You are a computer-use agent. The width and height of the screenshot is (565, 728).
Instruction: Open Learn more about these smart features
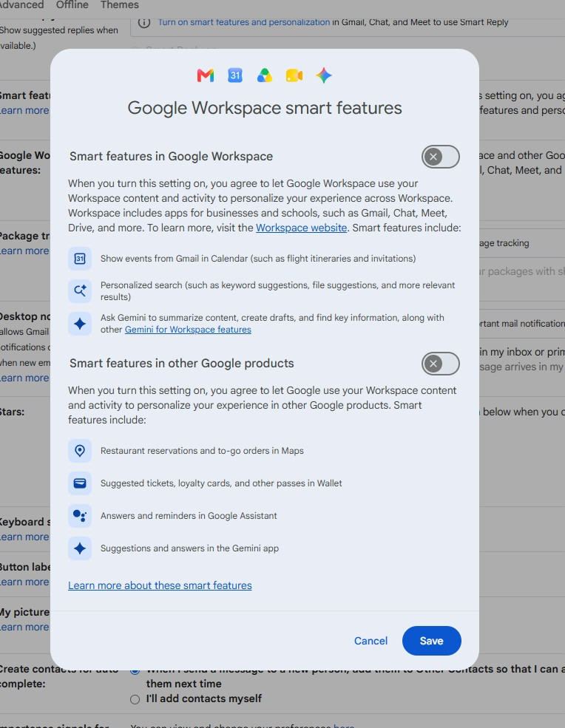click(x=160, y=585)
